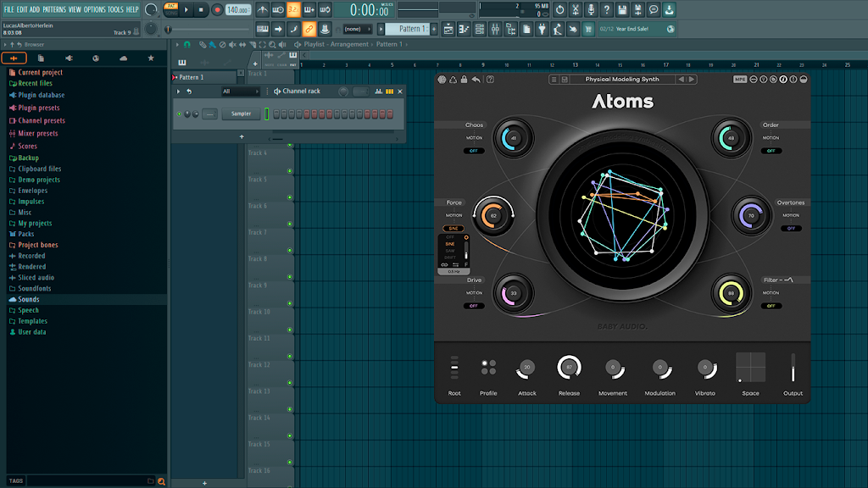This screenshot has height=488, width=868.
Task: Toggle Order MOTION OFF switch
Action: pos(771,151)
